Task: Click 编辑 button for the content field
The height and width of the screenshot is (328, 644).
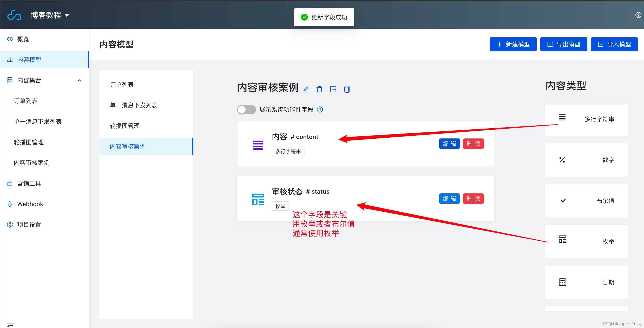Action: [449, 143]
